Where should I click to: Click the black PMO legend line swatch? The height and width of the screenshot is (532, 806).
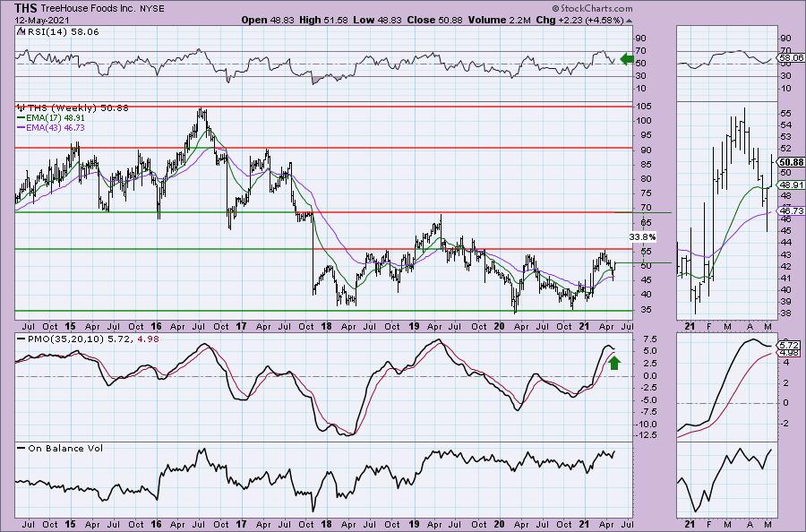[x=21, y=339]
